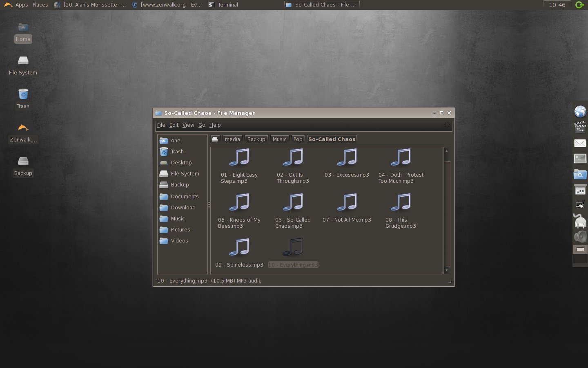Open the File menu
Screen dimensions: 588x368
(x=161, y=125)
